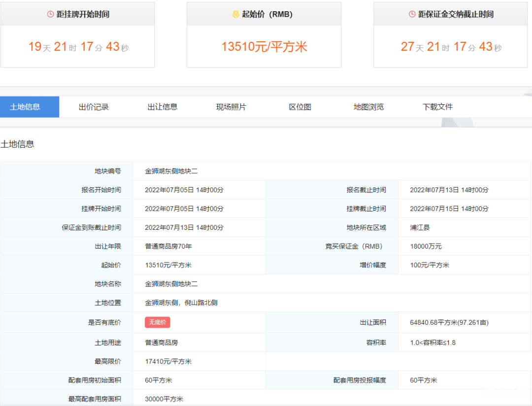532x406 pixels.
Task: Click the 增价幅度 row label
Action: pyautogui.click(x=373, y=265)
